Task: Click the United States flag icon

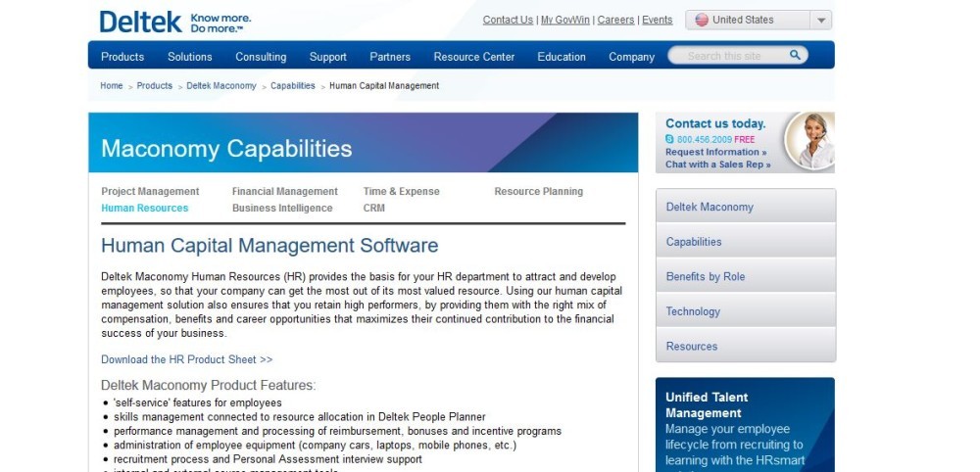Action: coord(702,20)
